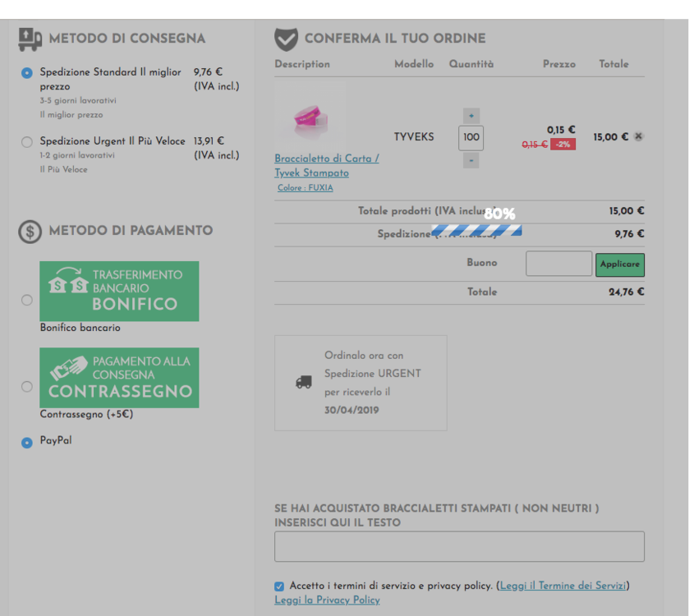Decrease quantity with the minus button

(471, 159)
